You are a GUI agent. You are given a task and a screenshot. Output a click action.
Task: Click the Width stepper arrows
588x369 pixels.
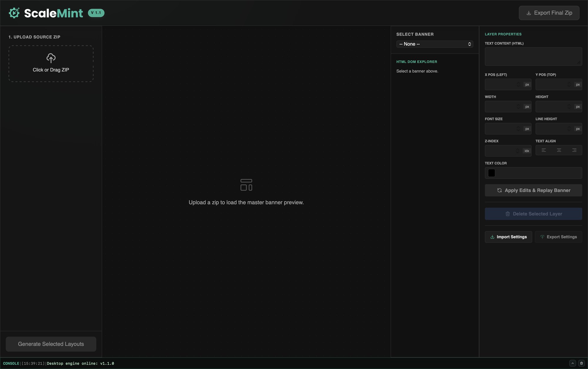[x=518, y=106]
